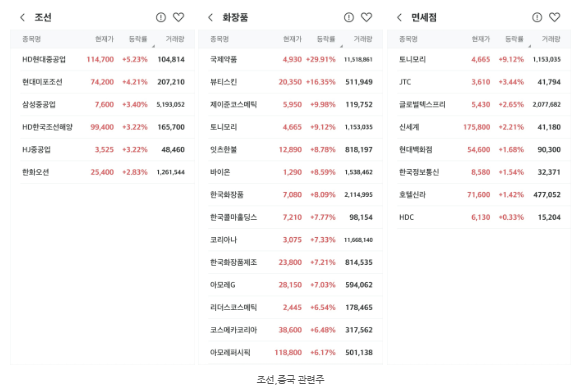Image resolution: width=576 pixels, height=386 pixels.
Task: Sort 조선 list by 등락률 column
Action: click(138, 39)
